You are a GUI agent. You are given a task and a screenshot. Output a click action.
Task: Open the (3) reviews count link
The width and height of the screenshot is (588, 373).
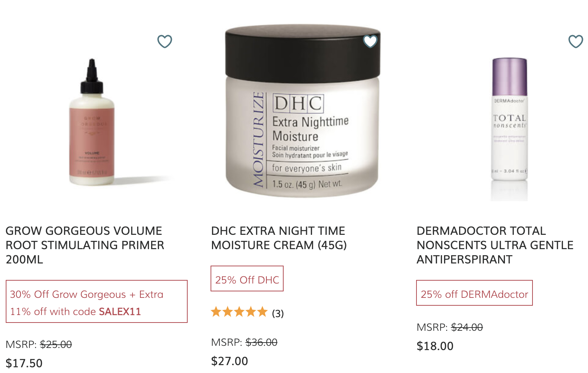click(278, 314)
